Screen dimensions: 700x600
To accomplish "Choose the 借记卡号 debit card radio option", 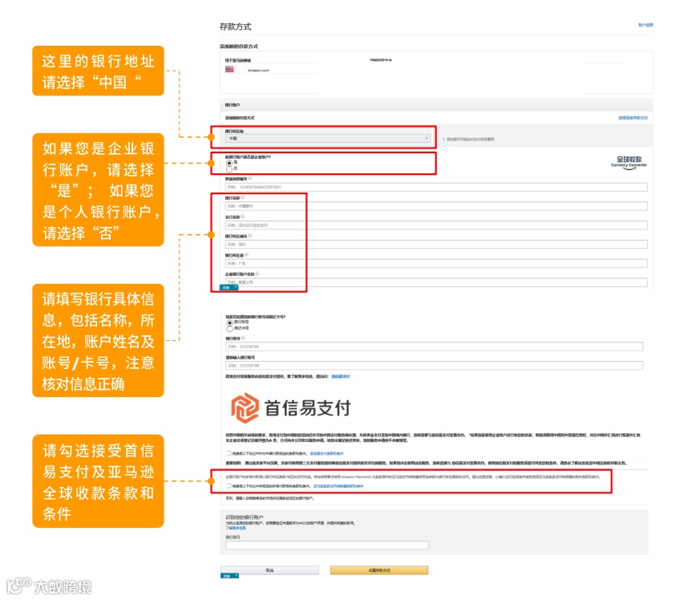I will pyautogui.click(x=230, y=328).
